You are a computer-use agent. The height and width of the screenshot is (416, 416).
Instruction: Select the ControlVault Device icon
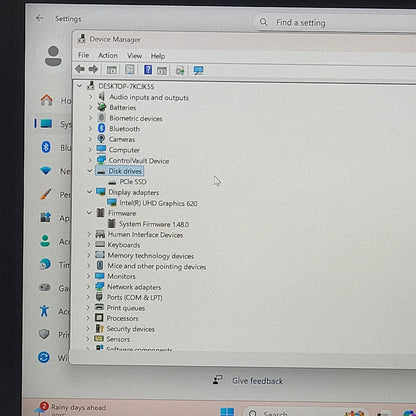(101, 160)
